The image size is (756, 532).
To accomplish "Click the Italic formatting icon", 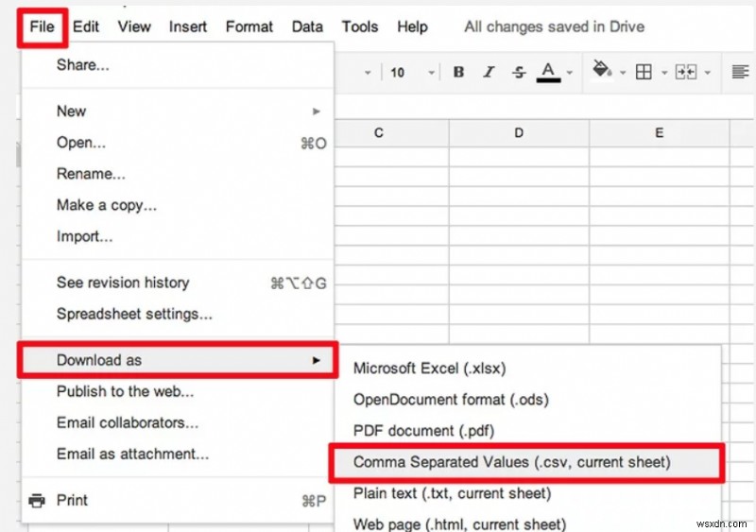I will (x=489, y=73).
